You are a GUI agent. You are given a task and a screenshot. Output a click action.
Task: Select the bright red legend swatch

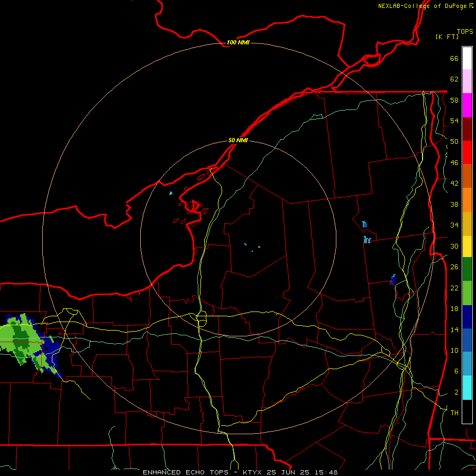point(467,152)
